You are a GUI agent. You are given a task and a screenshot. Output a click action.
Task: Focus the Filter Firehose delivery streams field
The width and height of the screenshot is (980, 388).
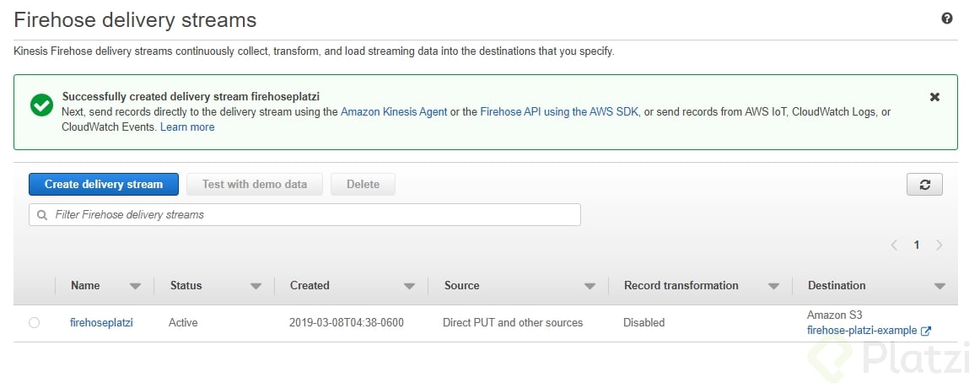point(304,215)
